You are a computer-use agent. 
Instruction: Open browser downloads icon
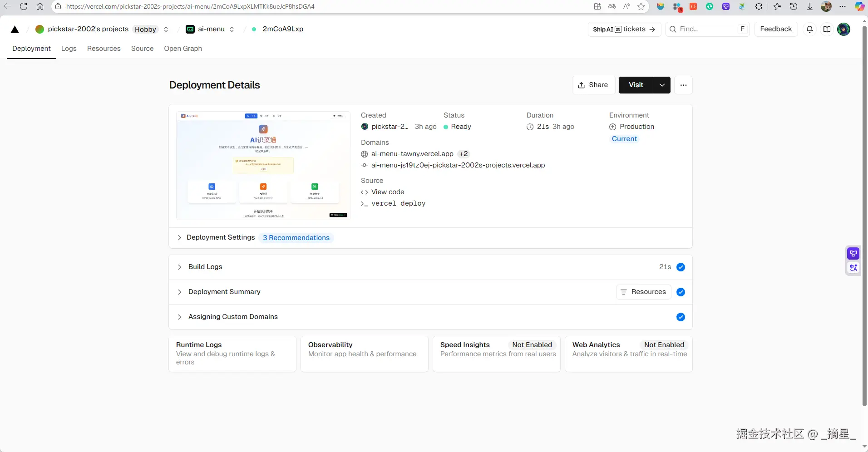pos(810,6)
